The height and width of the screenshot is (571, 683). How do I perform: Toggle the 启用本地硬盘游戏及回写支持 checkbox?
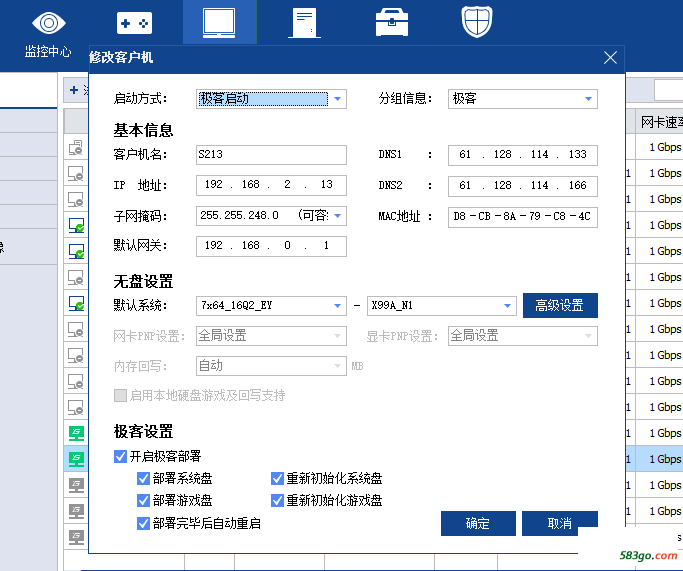[120, 395]
